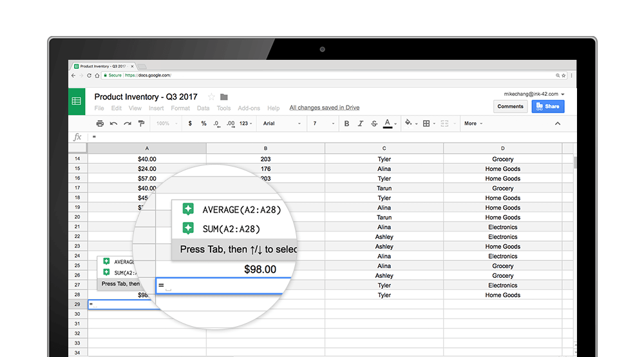Expand the More toolbar options dropdown
644x357 pixels.
tap(473, 124)
